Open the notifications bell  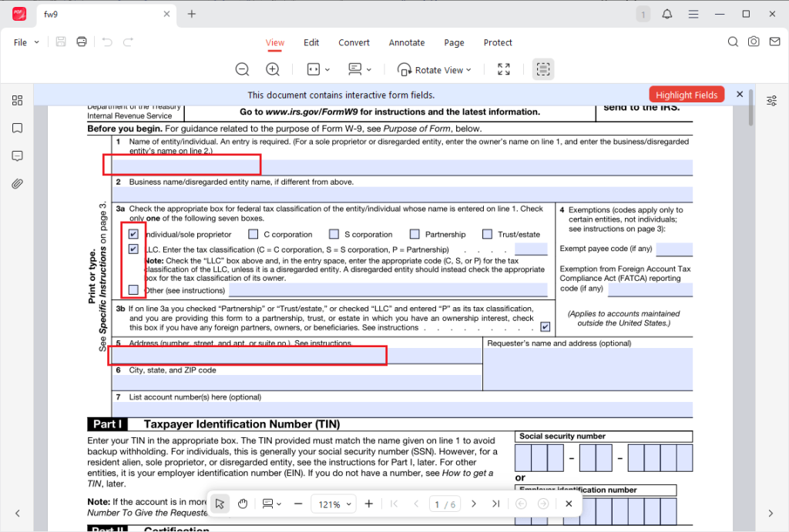(666, 14)
